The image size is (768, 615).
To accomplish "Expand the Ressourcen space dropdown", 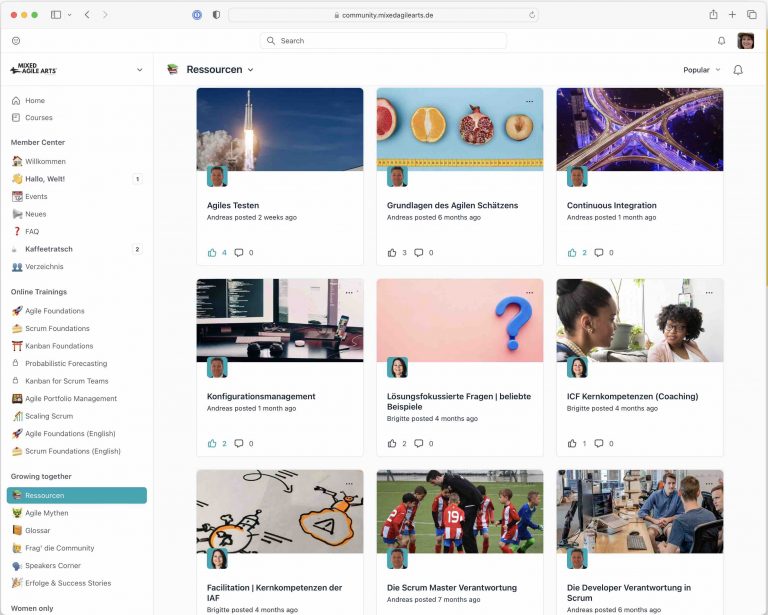I will point(250,70).
